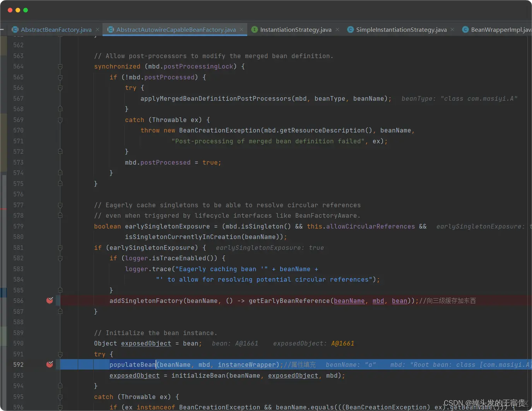Viewport: 532px width, 411px height.
Task: Collapse the earlySingletonExposure if block at line 581
Action: pos(60,248)
